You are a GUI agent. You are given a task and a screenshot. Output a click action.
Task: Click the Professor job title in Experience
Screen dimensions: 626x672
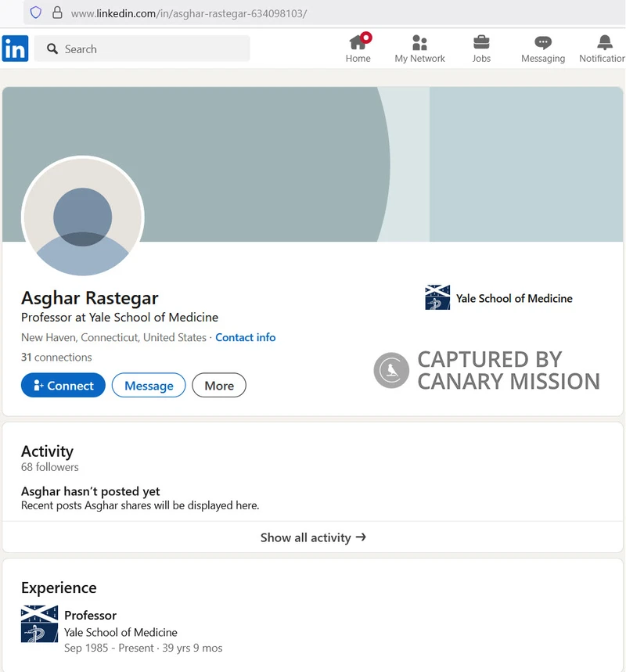[91, 616]
